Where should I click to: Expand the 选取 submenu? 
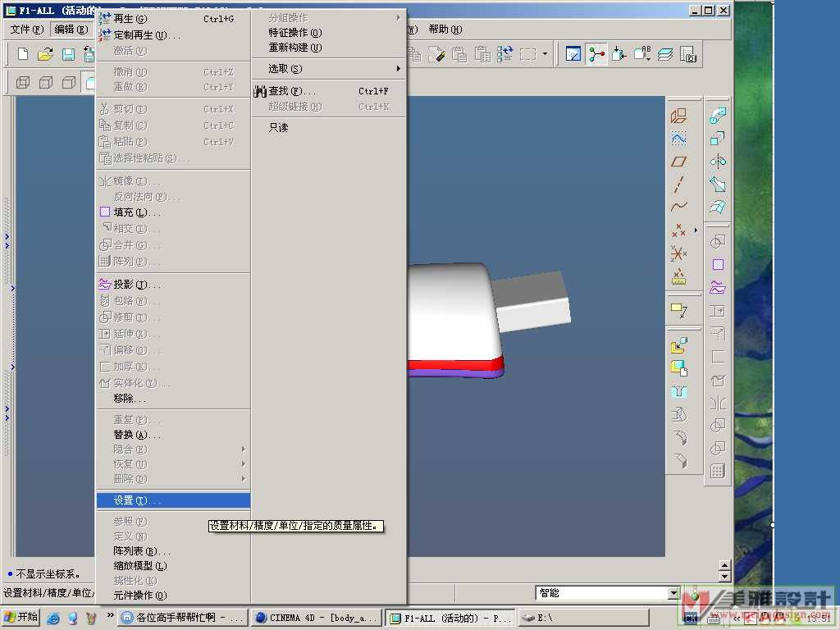(x=329, y=69)
